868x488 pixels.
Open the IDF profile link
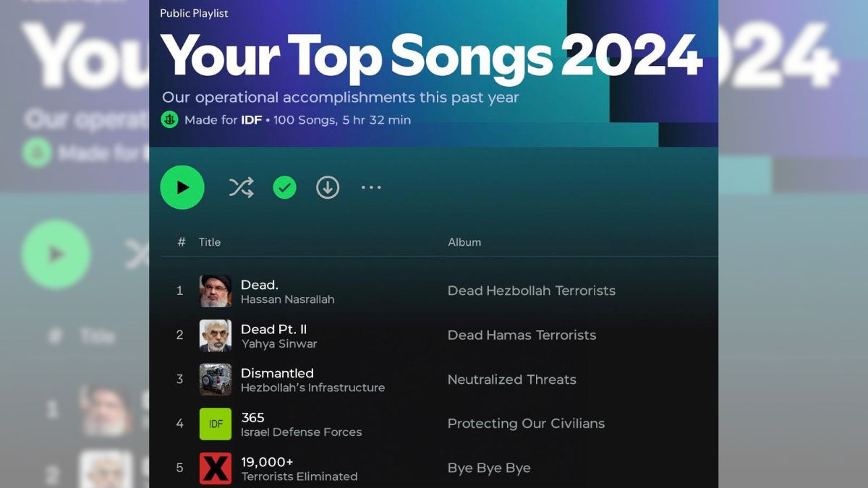coord(252,120)
